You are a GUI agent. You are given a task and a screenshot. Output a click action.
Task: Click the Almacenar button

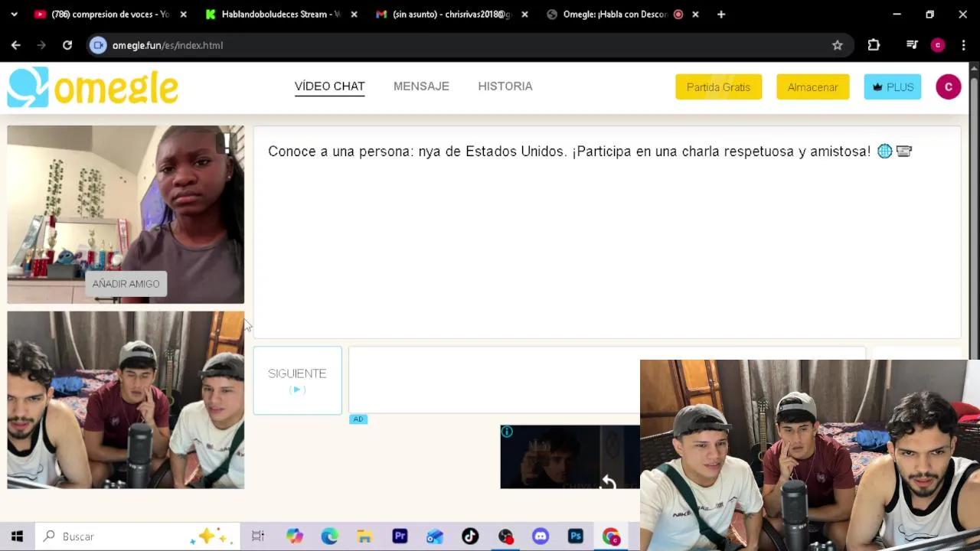point(812,87)
